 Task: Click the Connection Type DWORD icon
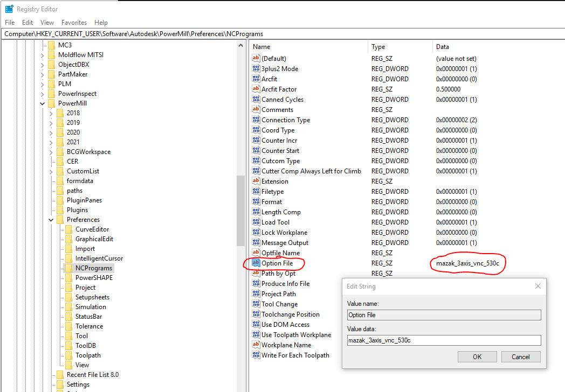[256, 120]
